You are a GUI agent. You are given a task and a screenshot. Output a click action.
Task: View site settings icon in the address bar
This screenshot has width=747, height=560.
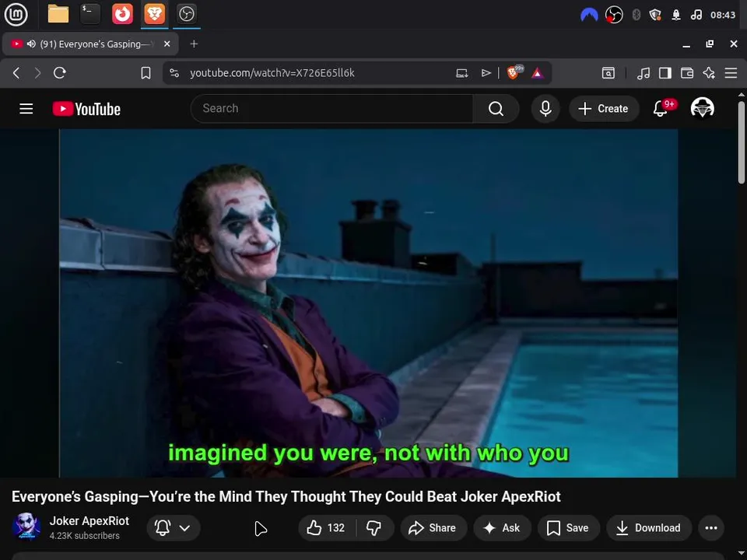click(174, 73)
